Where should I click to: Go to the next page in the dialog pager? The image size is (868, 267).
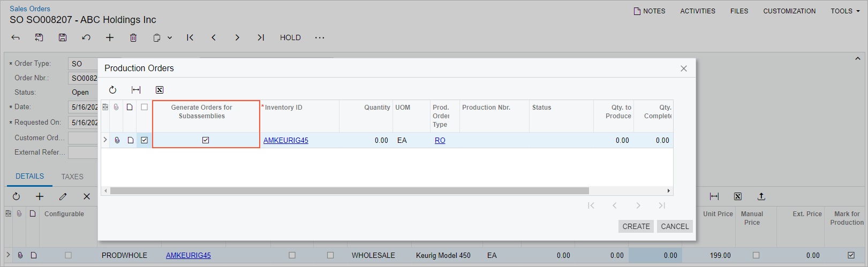(x=638, y=205)
